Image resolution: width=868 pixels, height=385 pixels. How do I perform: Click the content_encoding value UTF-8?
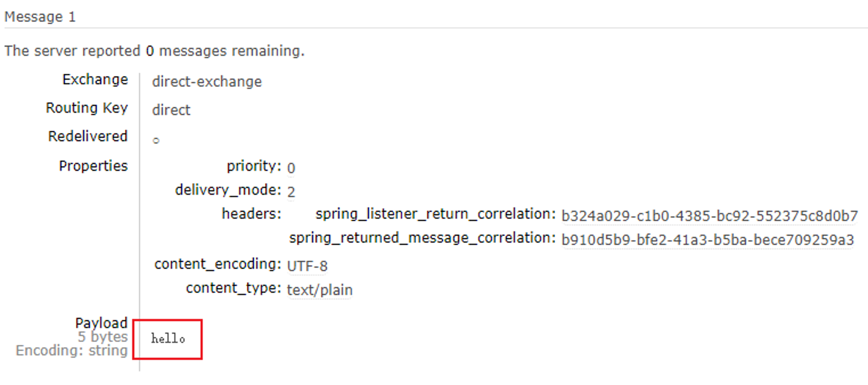pos(307,266)
